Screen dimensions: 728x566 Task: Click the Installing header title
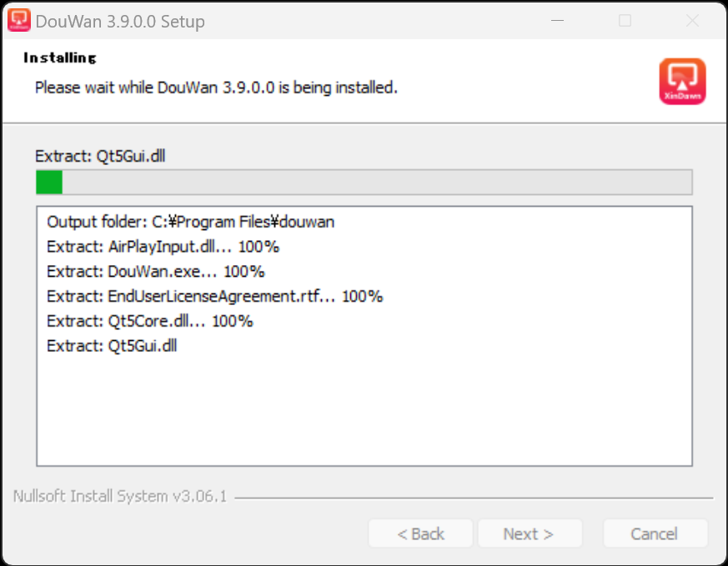[60, 58]
